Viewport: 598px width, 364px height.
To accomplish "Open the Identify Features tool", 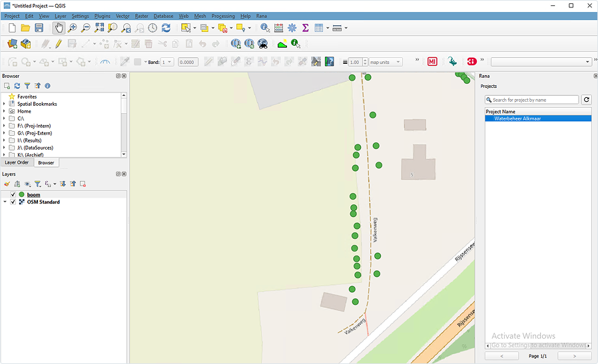I will [x=265, y=28].
